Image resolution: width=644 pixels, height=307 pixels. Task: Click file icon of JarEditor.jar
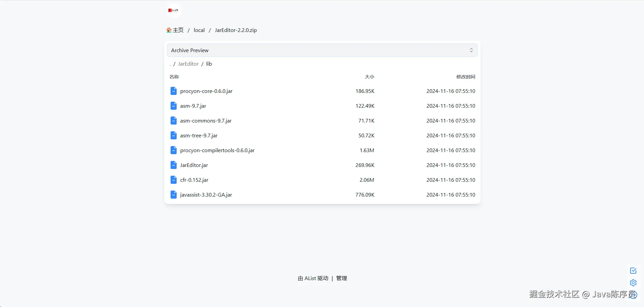(174, 165)
